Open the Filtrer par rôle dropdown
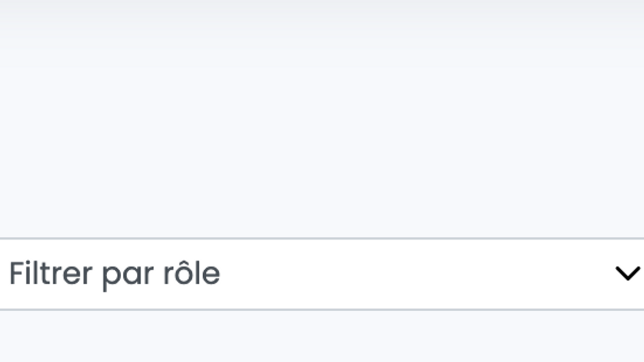This screenshot has width=644, height=362. coord(322,274)
